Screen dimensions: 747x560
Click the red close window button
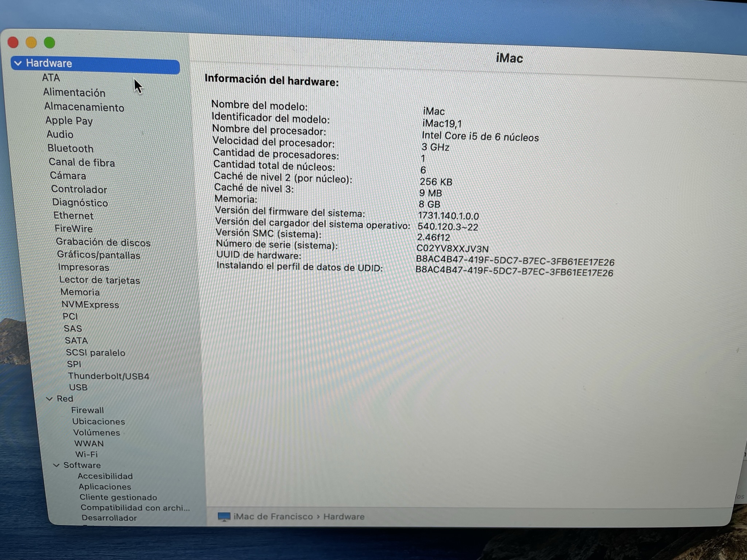[13, 43]
